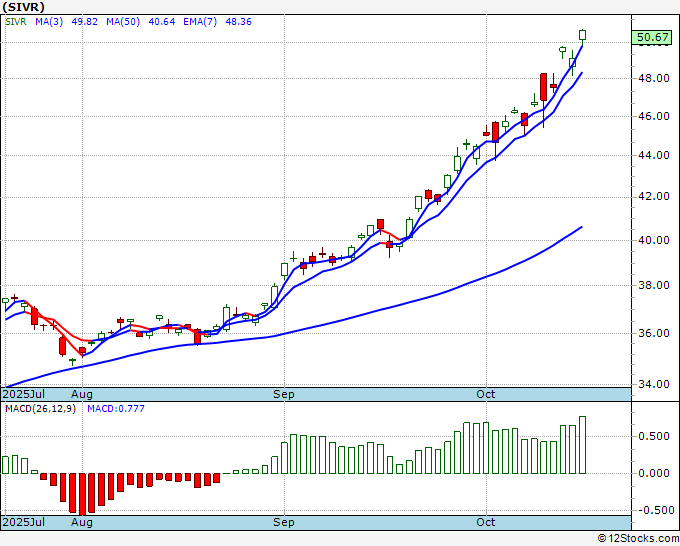
Task: Click Oct on price chart date axis
Action: pos(486,394)
